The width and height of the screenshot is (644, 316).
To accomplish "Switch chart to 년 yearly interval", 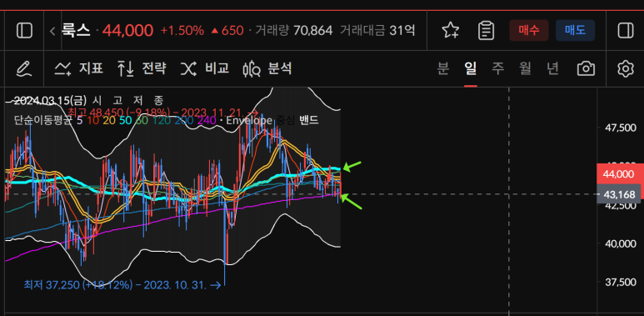I will [553, 68].
